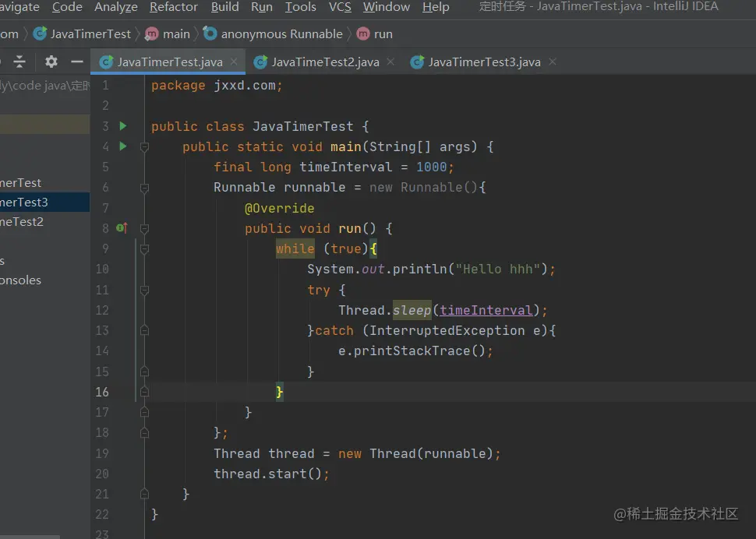The height and width of the screenshot is (539, 756).
Task: Collapse the Runnable fold on line 6
Action: tap(144, 188)
